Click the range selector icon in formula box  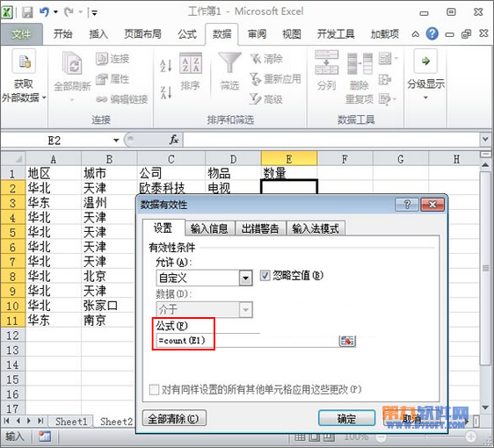347,341
